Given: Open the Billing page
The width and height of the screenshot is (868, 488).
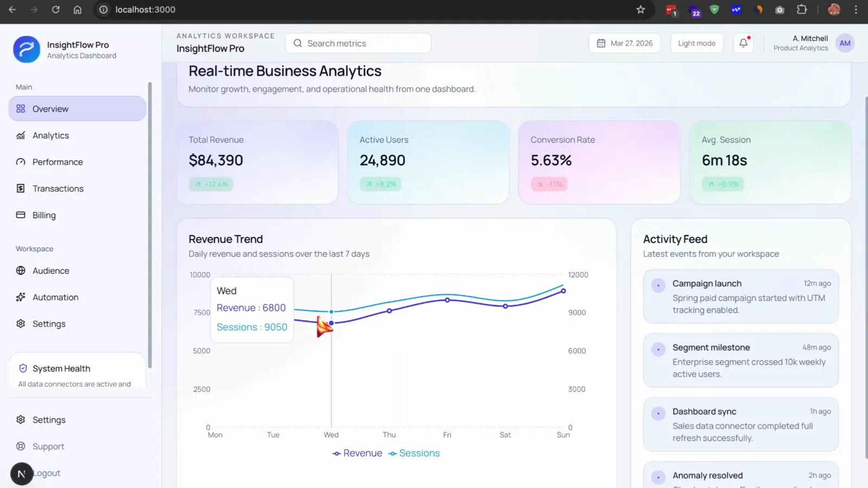Looking at the screenshot, I should click(77, 215).
